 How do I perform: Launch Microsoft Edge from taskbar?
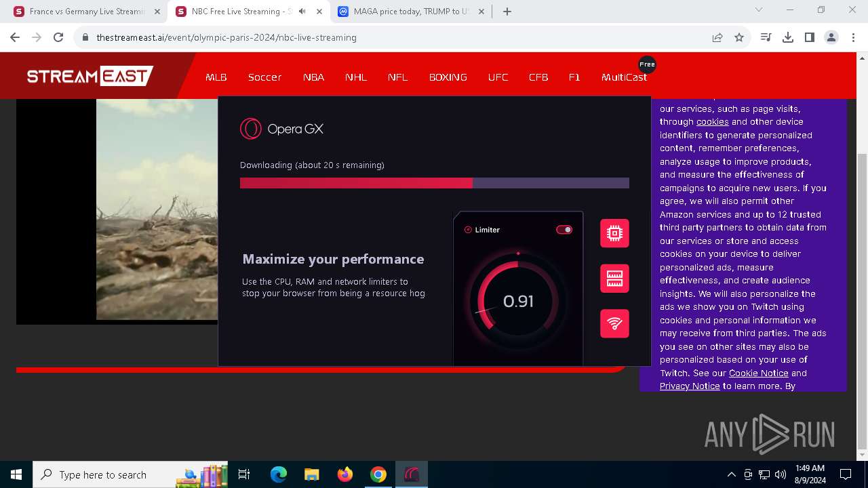[279, 474]
